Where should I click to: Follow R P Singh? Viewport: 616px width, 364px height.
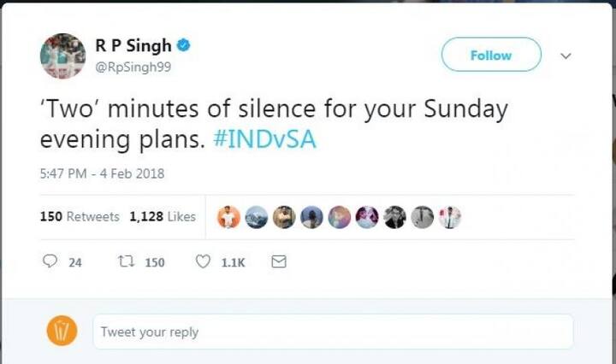click(x=491, y=55)
